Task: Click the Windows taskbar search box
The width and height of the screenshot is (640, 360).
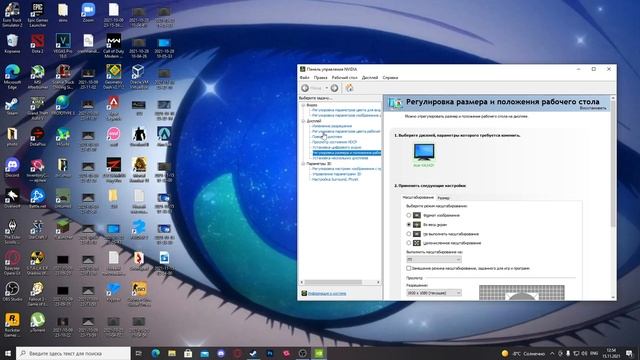Action: [x=73, y=353]
